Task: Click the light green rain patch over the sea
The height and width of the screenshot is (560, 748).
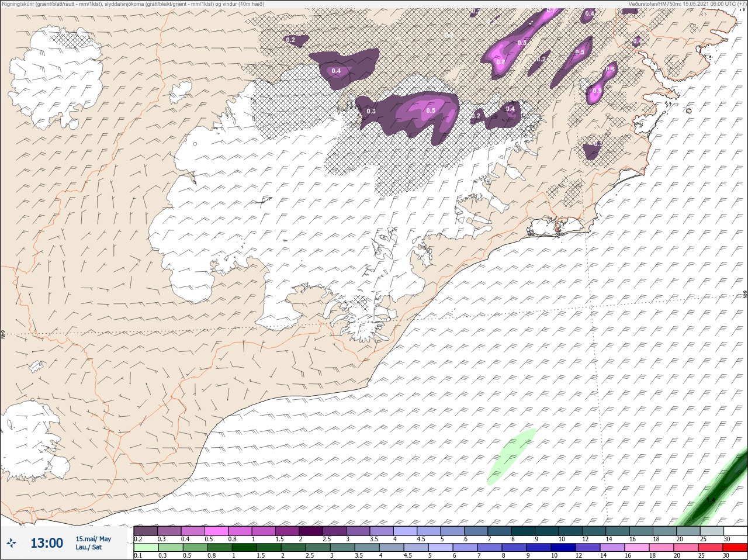Action: pyautogui.click(x=511, y=457)
